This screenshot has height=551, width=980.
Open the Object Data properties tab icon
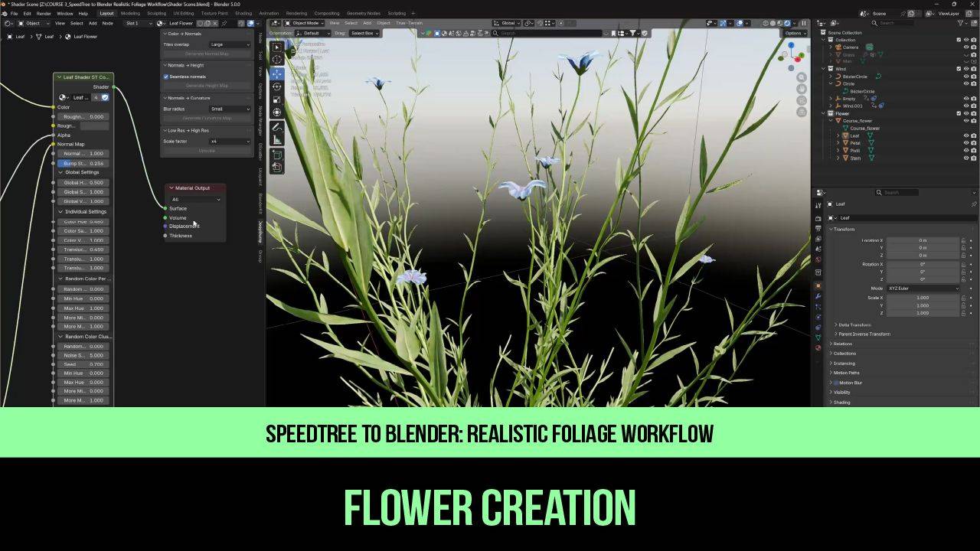(x=818, y=337)
